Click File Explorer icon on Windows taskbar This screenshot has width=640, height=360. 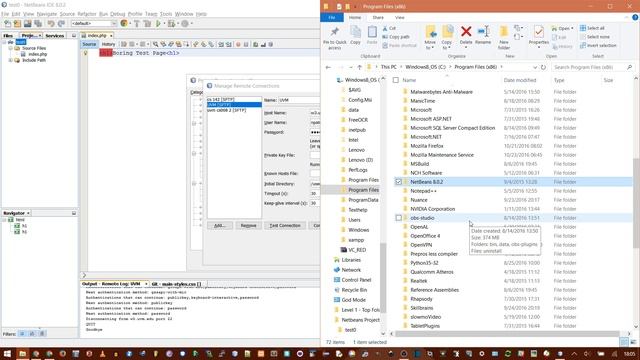coord(22,353)
